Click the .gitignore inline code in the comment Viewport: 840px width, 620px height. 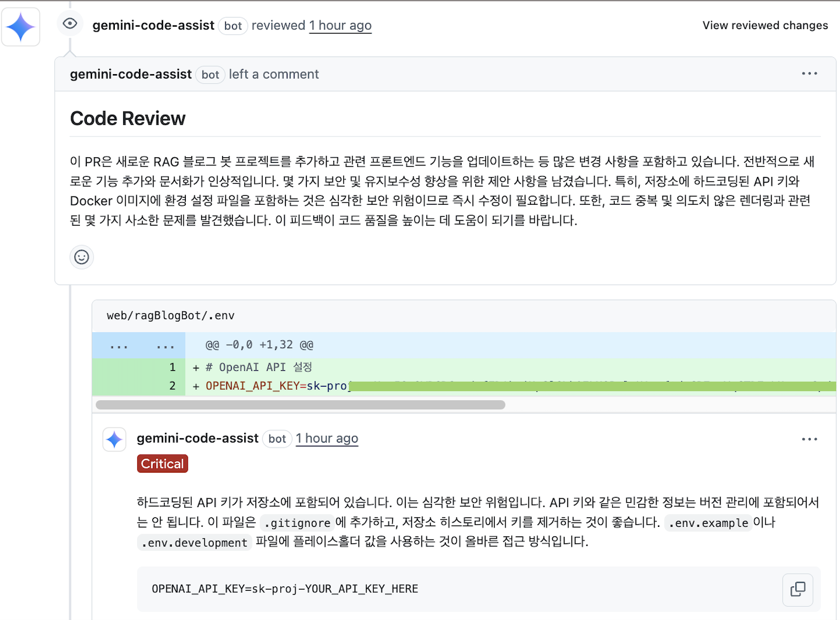click(x=298, y=523)
